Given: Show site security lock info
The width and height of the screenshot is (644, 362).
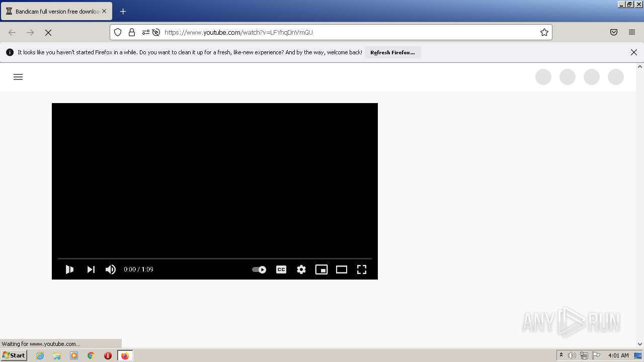Looking at the screenshot, I should 132,32.
